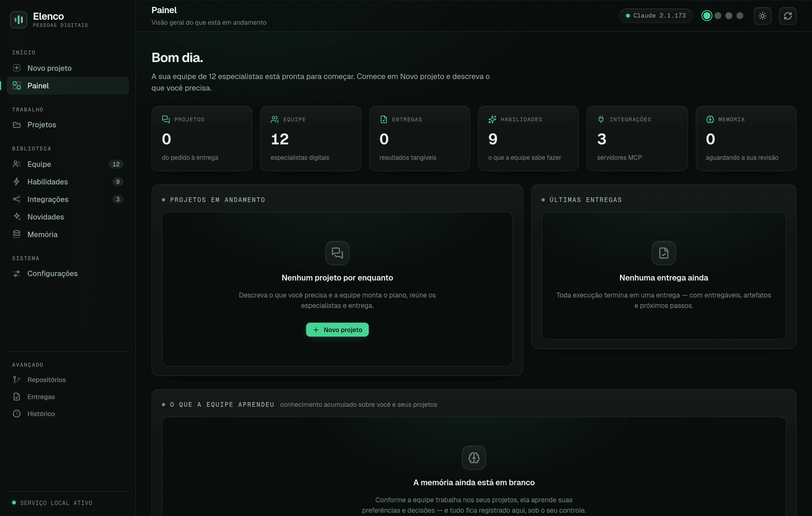Click the brain icon in Memória stat card
Screen dimensions: 812x516
pyautogui.click(x=710, y=119)
